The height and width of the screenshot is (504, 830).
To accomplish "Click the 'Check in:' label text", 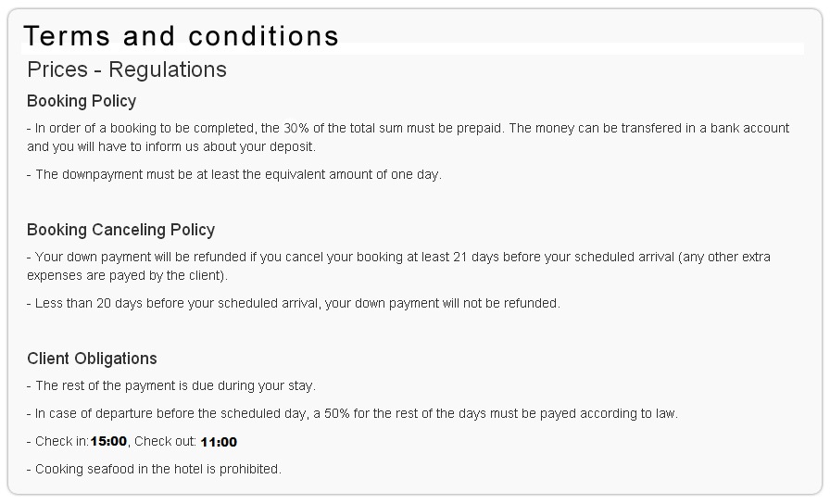I will click(62, 442).
